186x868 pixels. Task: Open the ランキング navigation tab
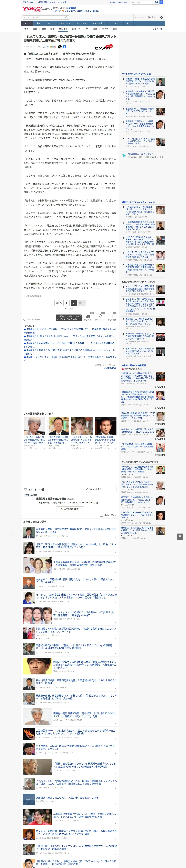point(116,24)
